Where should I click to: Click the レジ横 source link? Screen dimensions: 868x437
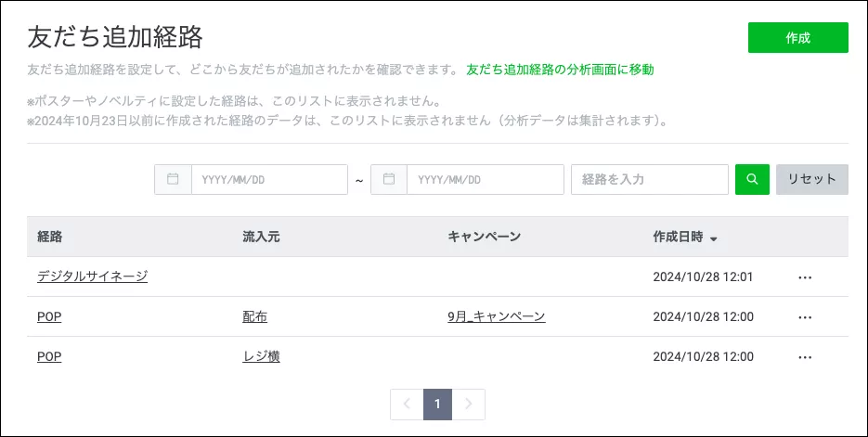click(261, 356)
